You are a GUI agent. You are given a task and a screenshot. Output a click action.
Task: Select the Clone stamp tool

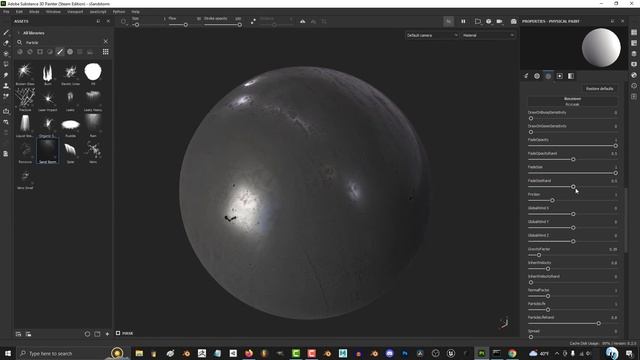coord(6,86)
